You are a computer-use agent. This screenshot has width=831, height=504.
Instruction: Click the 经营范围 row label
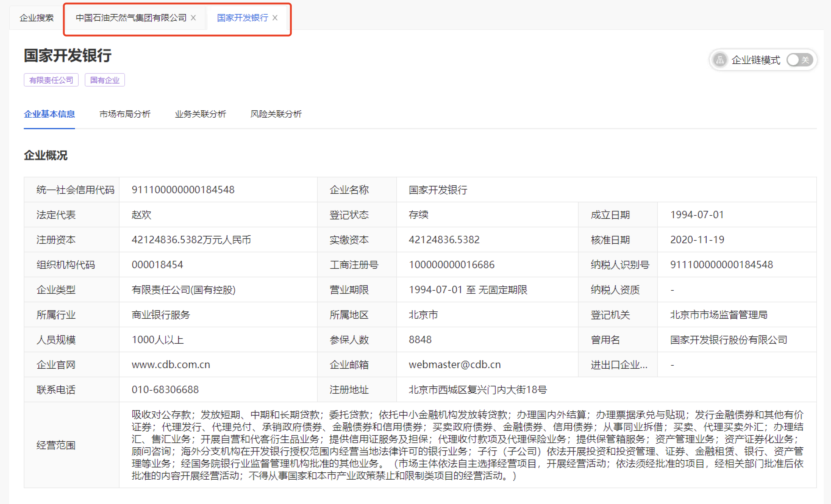(56, 445)
